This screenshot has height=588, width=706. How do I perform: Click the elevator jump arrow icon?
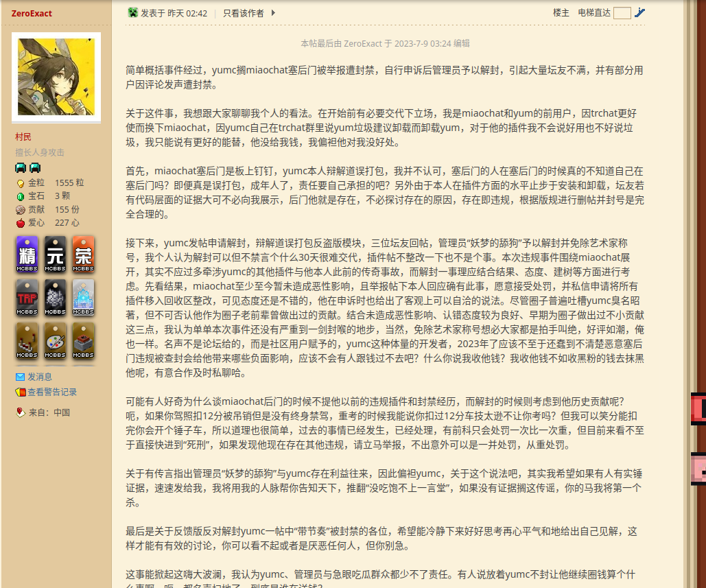[640, 12]
